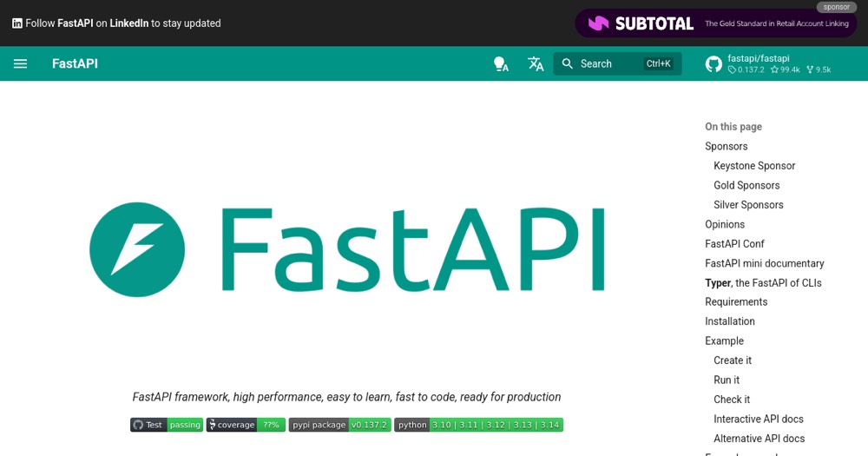Go to Interactive API docs subsection
The height and width of the screenshot is (456, 868).
pos(759,419)
